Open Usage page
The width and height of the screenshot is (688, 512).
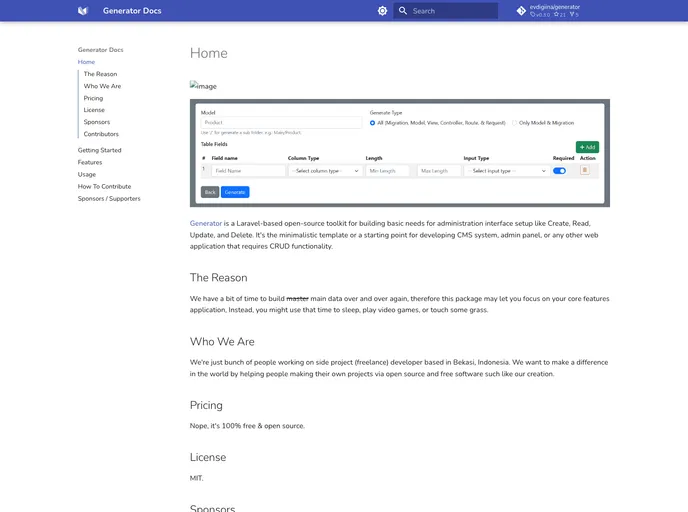coord(87,174)
